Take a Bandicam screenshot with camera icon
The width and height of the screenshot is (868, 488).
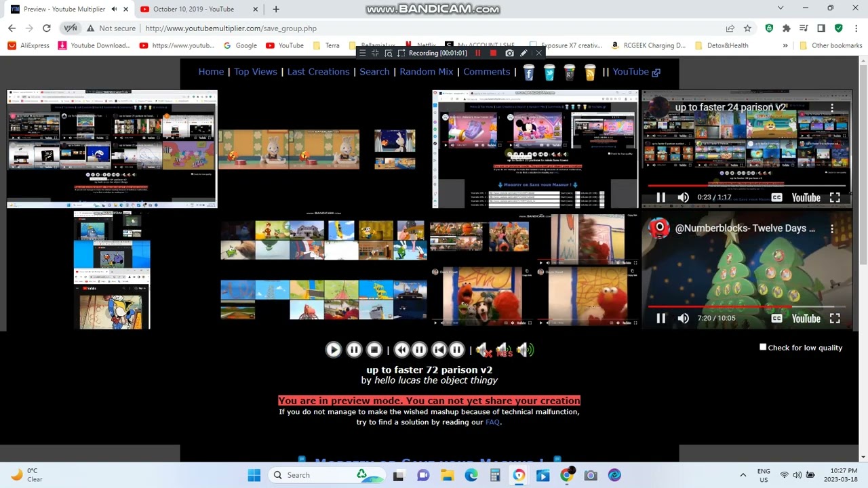click(509, 53)
